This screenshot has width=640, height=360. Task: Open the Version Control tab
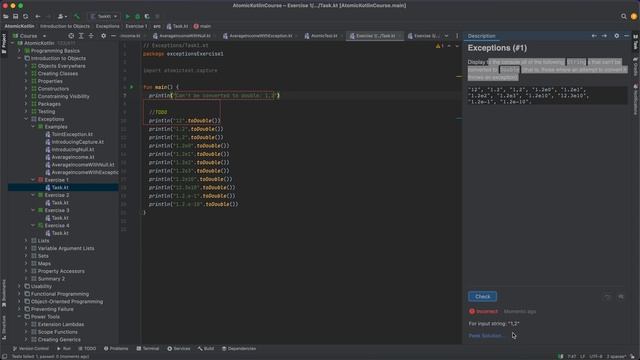click(x=31, y=349)
